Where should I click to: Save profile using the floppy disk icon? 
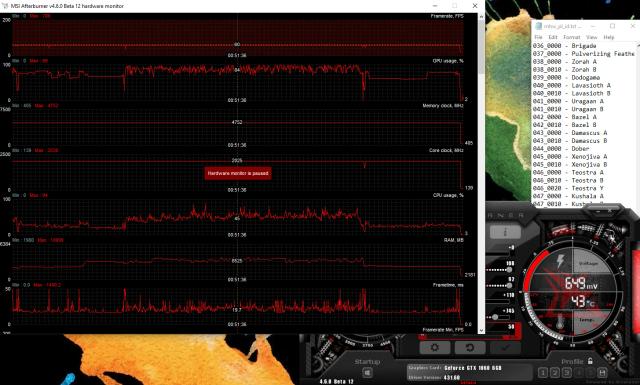[602, 372]
